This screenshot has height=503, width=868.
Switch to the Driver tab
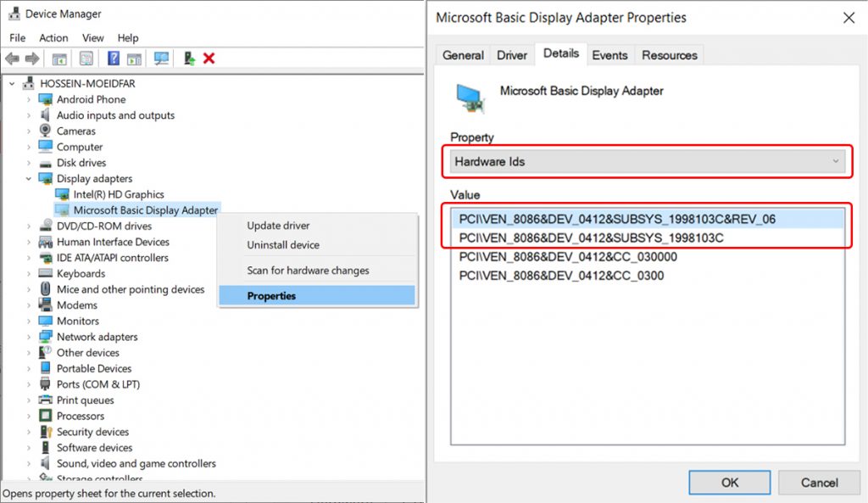[512, 54]
